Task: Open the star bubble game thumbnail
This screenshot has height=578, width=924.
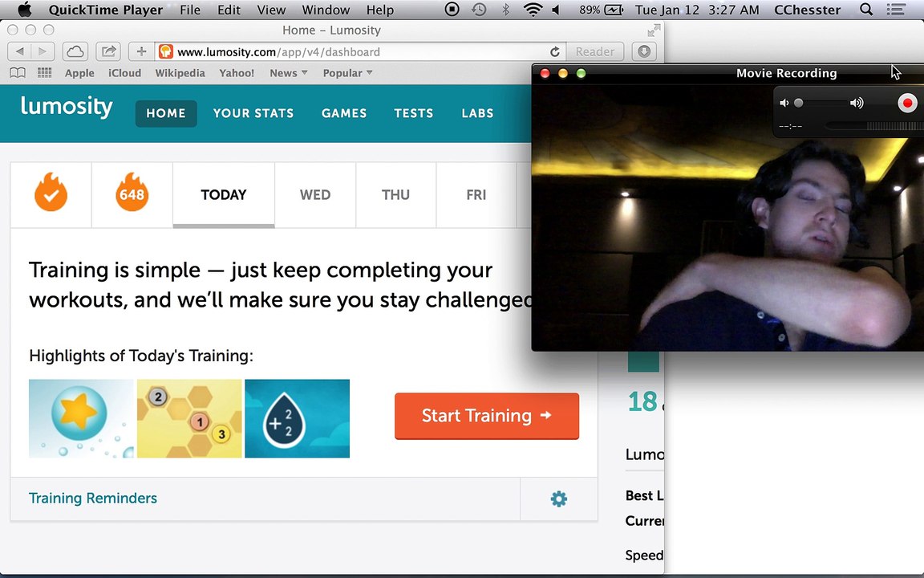Action: 81,418
